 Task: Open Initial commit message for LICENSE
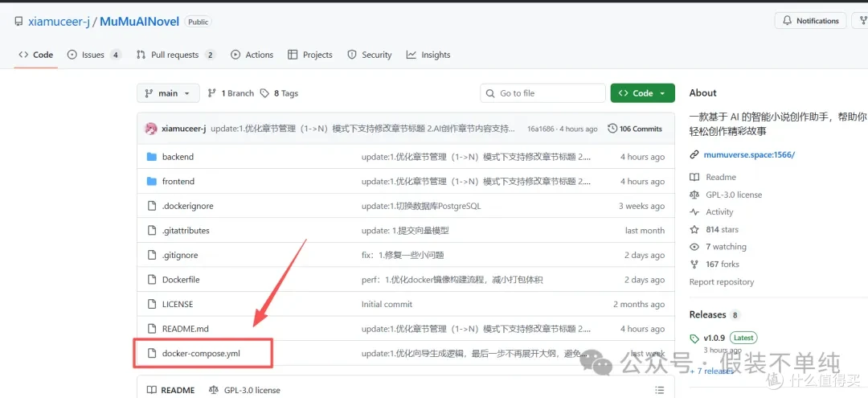click(x=387, y=304)
